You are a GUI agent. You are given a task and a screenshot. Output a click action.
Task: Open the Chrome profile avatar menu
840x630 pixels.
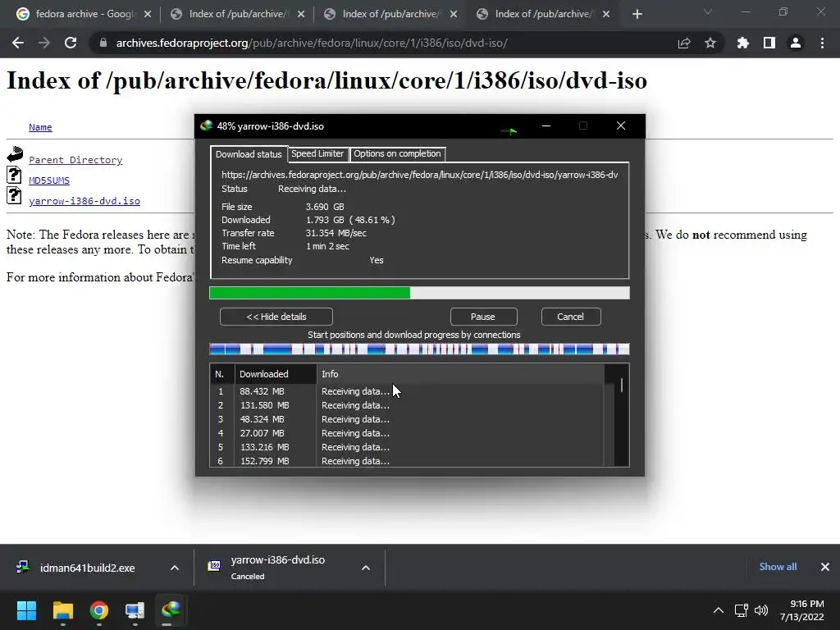click(x=796, y=43)
